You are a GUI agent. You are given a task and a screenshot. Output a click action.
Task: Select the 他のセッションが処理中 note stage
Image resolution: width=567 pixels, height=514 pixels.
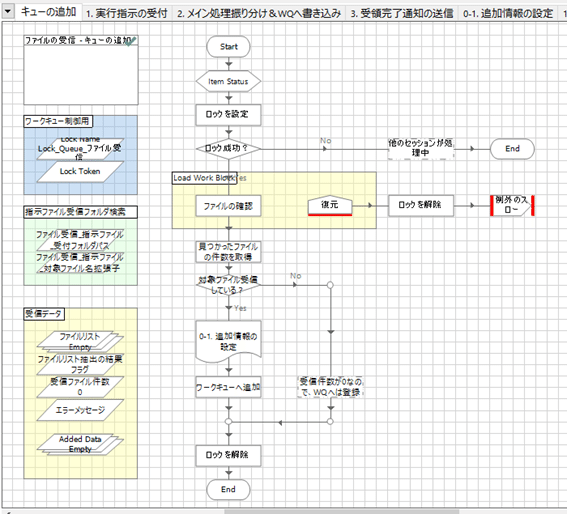point(421,148)
